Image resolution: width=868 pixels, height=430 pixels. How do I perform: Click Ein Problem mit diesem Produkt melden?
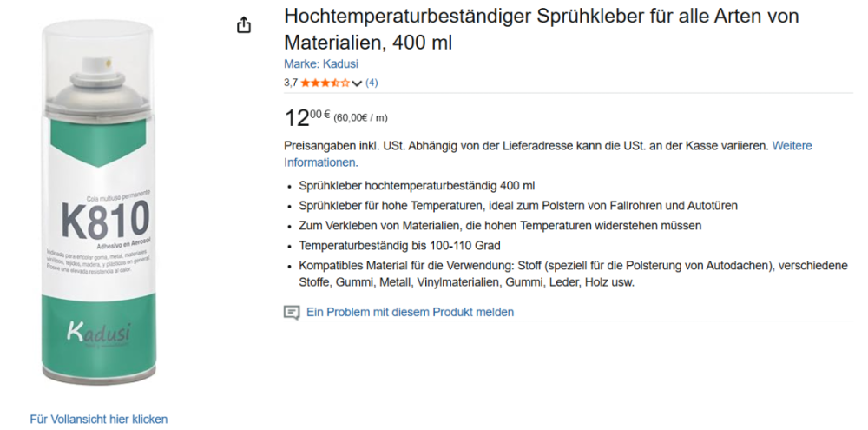coord(410,312)
